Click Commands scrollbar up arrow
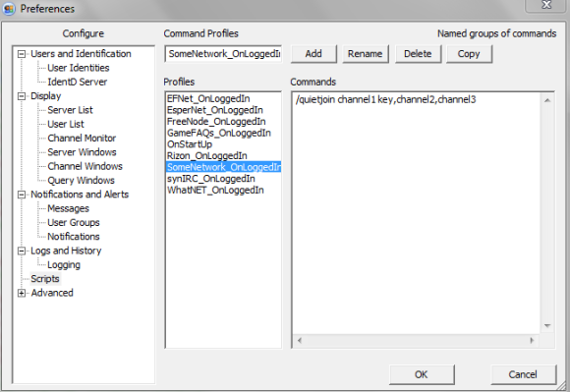 [x=547, y=100]
